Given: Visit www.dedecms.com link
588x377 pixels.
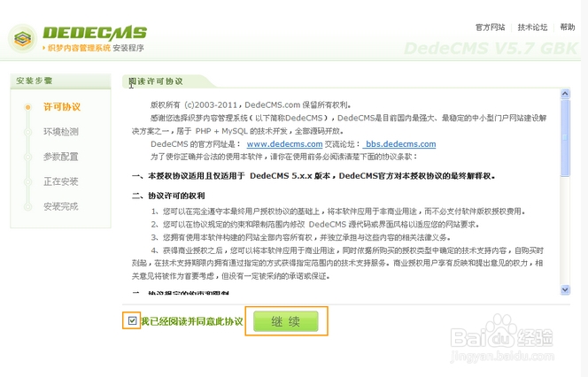Looking at the screenshot, I should (x=284, y=144).
